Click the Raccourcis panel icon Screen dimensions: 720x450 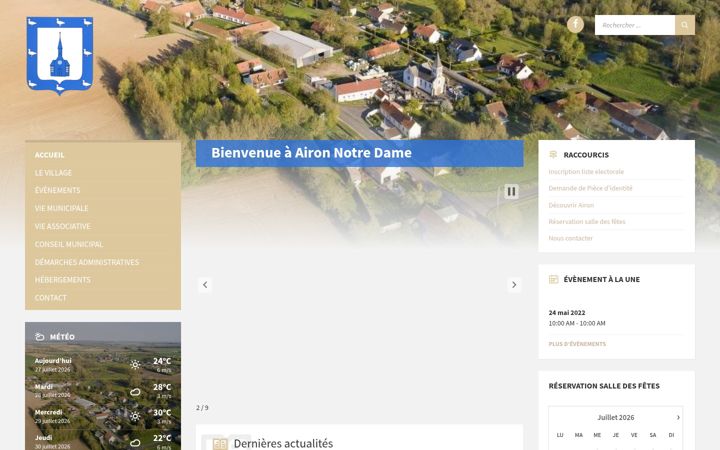553,155
